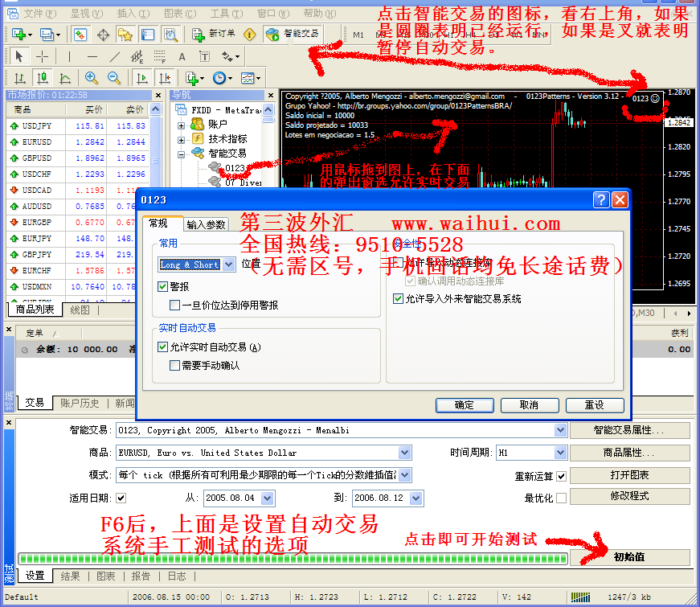
Task: Open a new chart from the toolbar
Action: tap(21, 34)
